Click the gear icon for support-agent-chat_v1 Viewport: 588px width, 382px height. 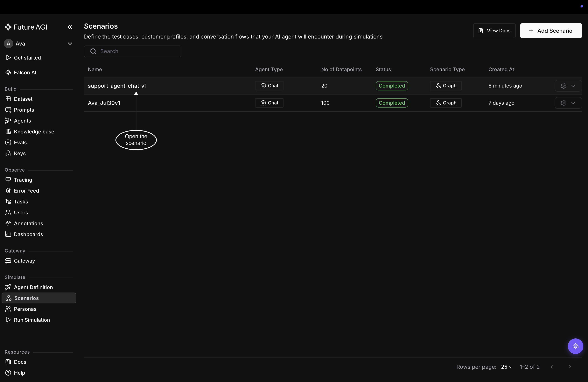click(x=563, y=86)
